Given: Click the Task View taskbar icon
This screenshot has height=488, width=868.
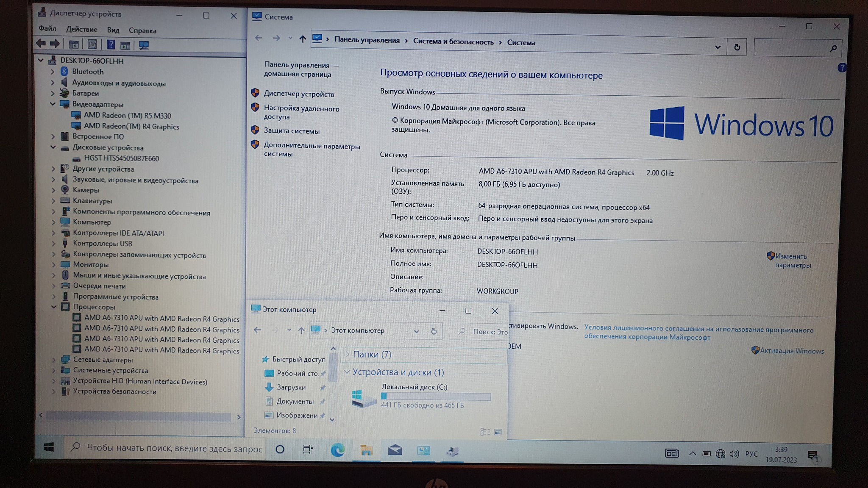Looking at the screenshot, I should [308, 449].
